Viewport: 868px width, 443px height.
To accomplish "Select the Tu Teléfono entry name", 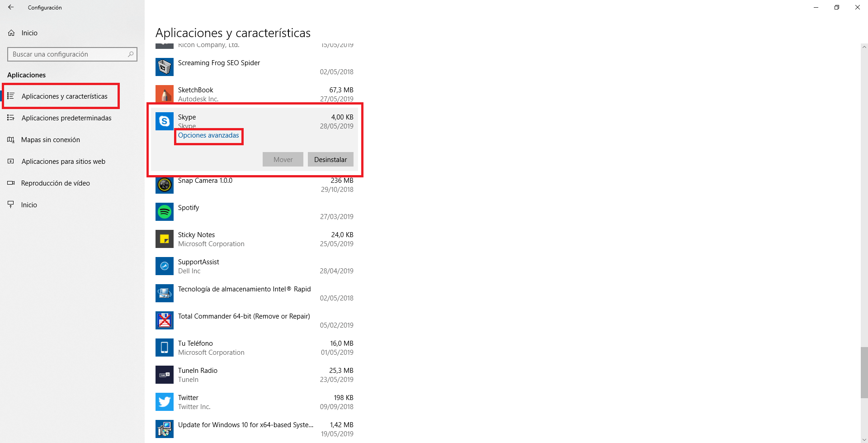I will (195, 343).
